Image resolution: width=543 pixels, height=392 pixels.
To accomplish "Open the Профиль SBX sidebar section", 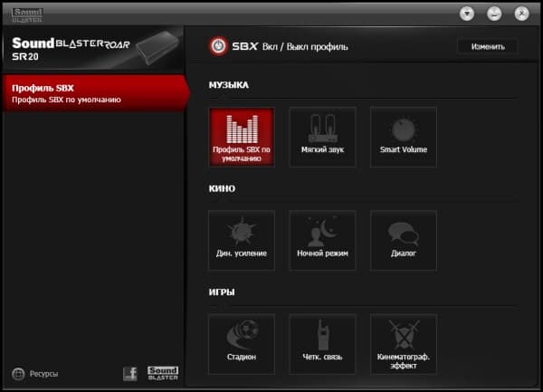I will coord(94,93).
